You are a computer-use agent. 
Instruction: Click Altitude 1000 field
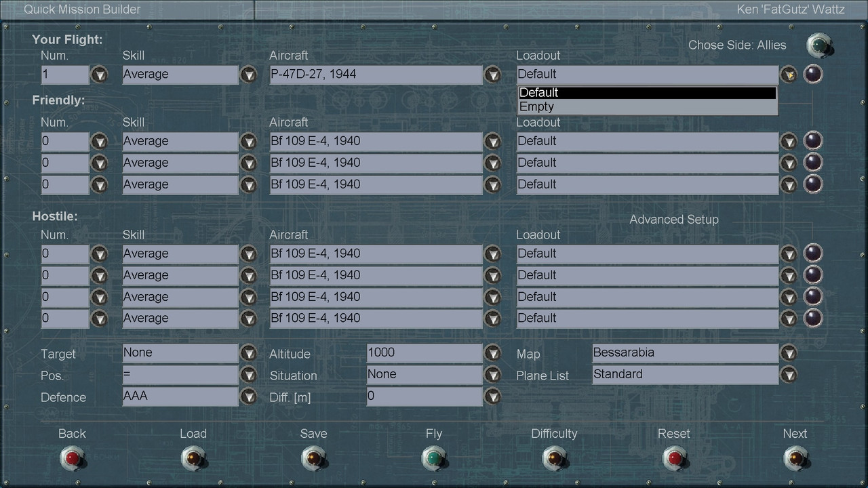[425, 353]
